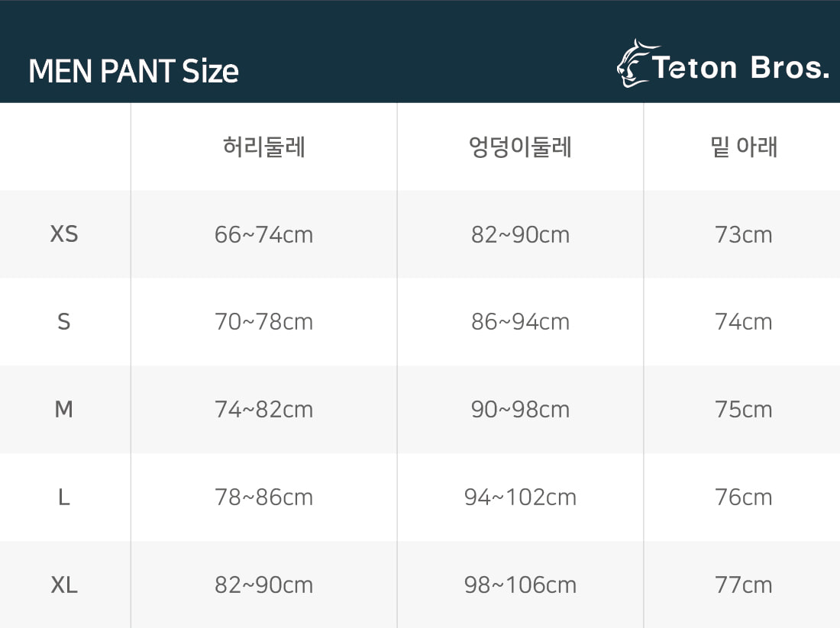The width and height of the screenshot is (840, 628).
Task: Select the 허리둘레 column header
Action: [x=264, y=147]
